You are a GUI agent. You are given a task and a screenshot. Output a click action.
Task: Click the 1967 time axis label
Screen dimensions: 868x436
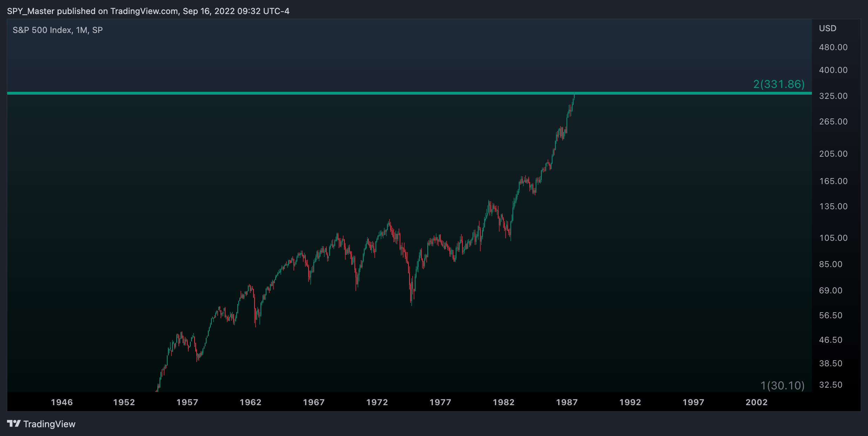314,402
